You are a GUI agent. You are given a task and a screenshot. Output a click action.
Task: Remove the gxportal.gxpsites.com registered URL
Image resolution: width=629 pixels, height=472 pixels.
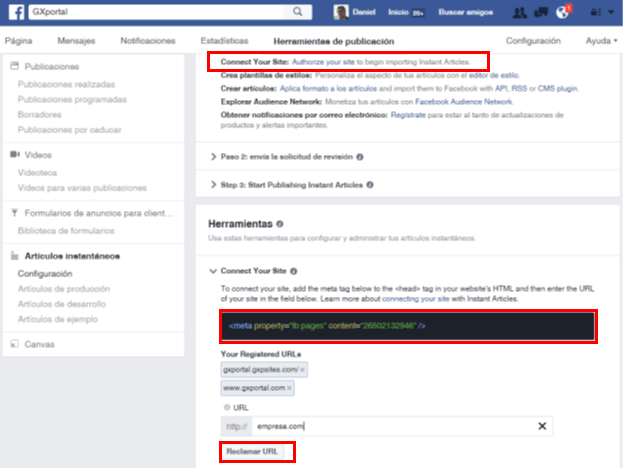(303, 369)
